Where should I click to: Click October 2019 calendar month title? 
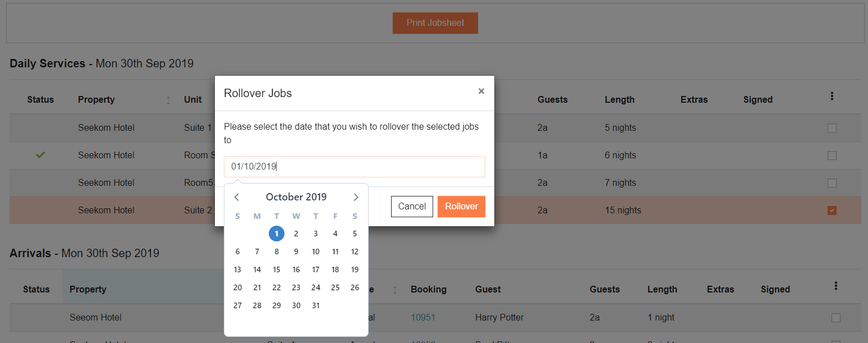296,197
